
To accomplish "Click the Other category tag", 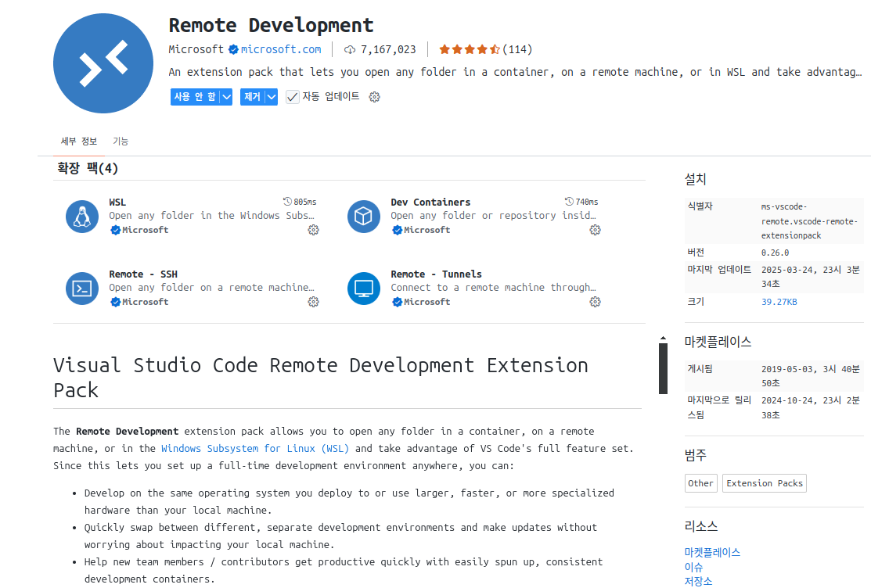I will pos(700,483).
